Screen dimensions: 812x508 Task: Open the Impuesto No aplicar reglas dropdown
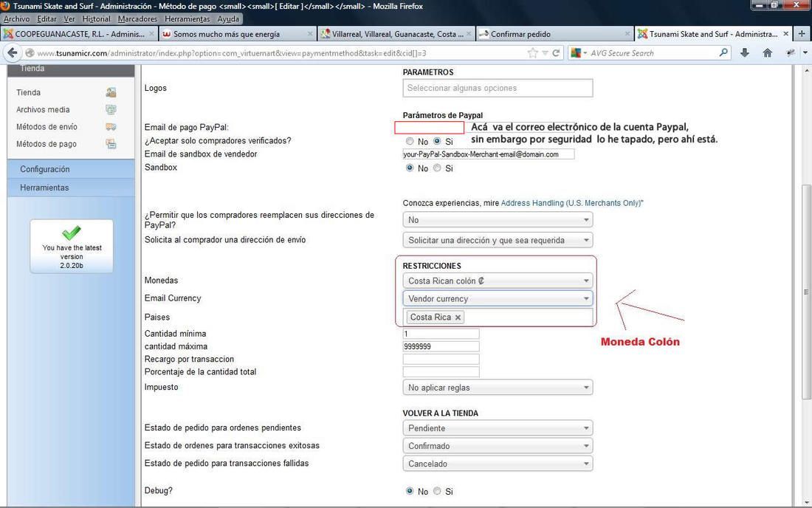click(x=498, y=388)
